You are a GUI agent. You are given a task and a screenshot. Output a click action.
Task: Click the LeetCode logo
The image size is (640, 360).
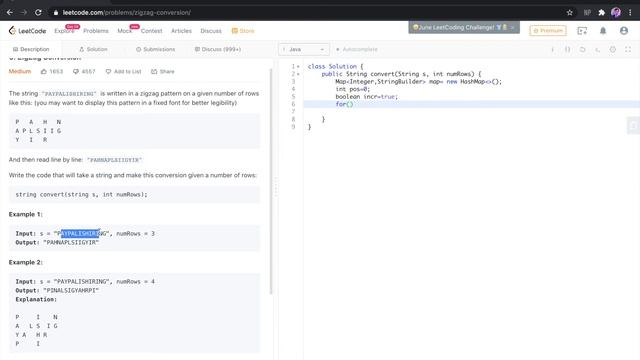[27, 31]
